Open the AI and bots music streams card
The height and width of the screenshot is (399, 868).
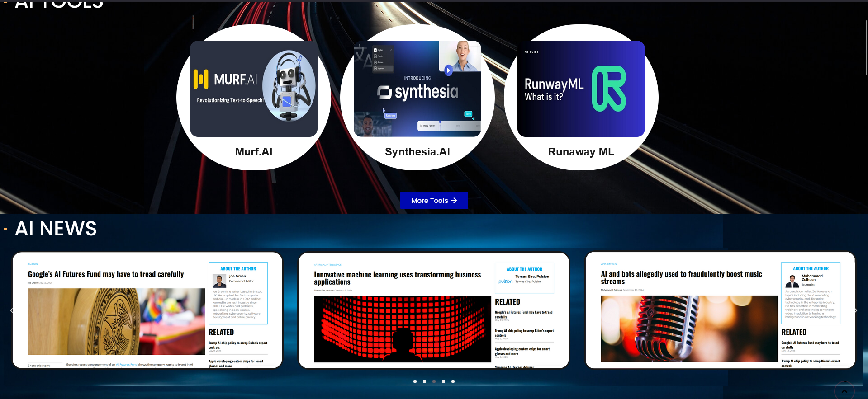point(720,310)
